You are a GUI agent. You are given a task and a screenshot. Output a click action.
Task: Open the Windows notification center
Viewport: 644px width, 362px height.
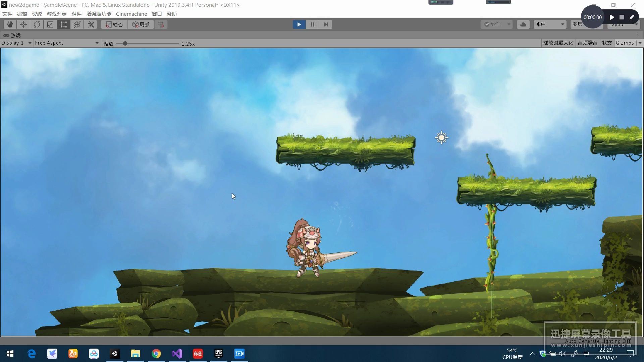tap(630, 354)
